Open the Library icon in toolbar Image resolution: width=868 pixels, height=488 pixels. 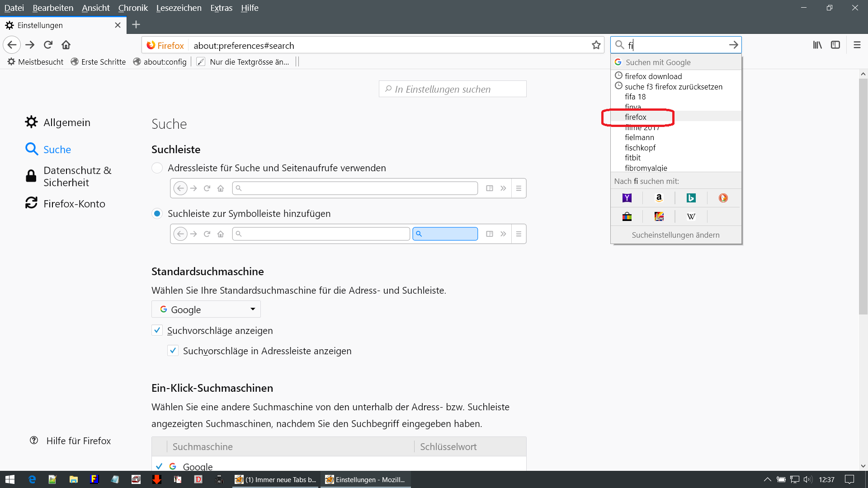[817, 45]
